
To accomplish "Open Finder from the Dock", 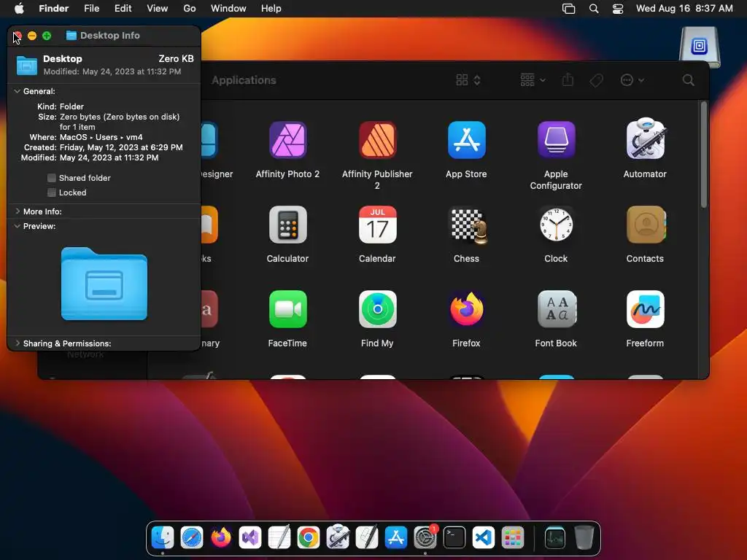I will (x=163, y=538).
